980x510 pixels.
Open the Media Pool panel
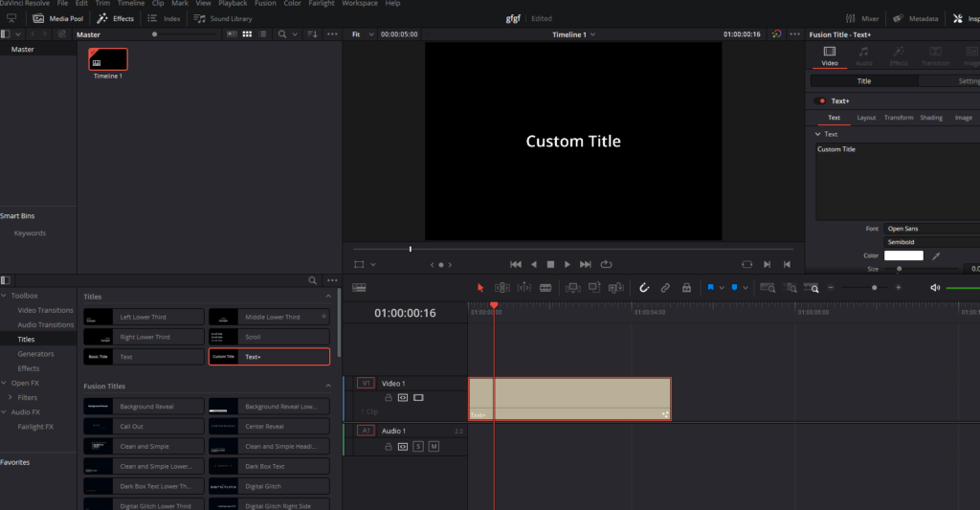pos(58,18)
